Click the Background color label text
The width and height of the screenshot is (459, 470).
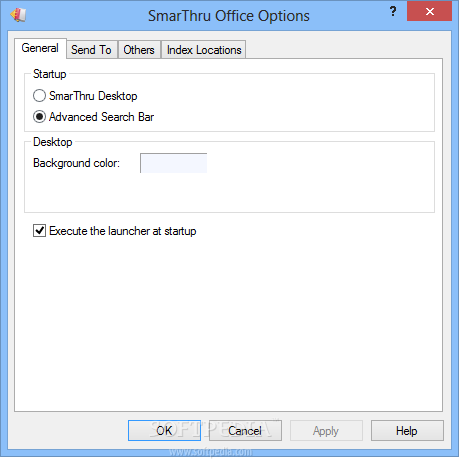click(x=76, y=163)
